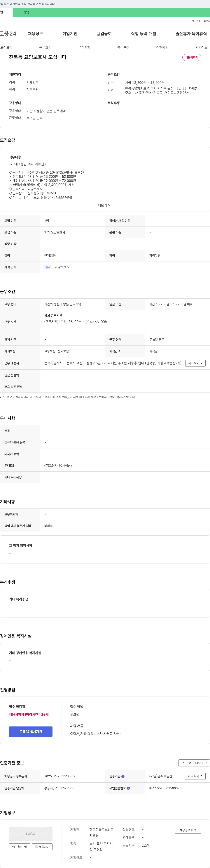Click company name 행복한돌봄노인복지센터

(102, 833)
